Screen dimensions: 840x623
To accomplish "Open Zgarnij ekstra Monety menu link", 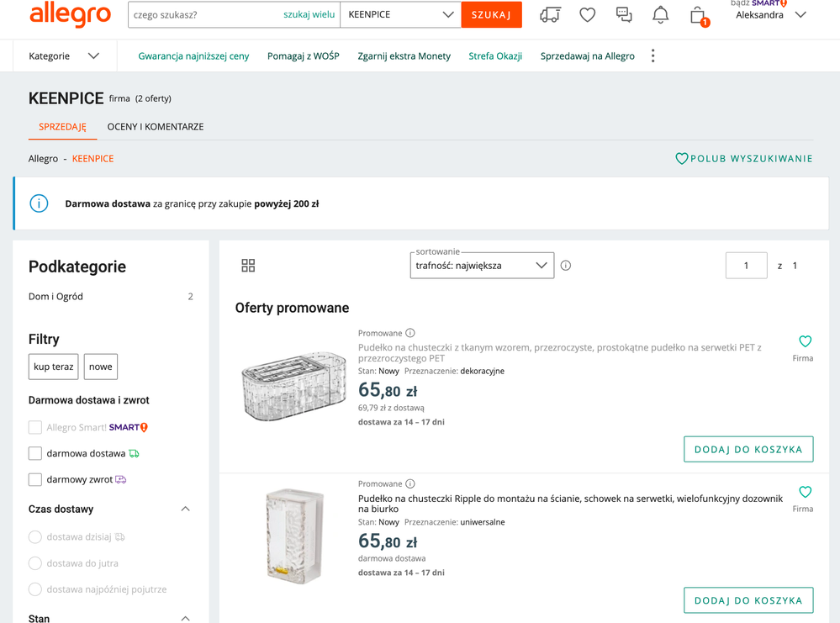I will (x=404, y=55).
